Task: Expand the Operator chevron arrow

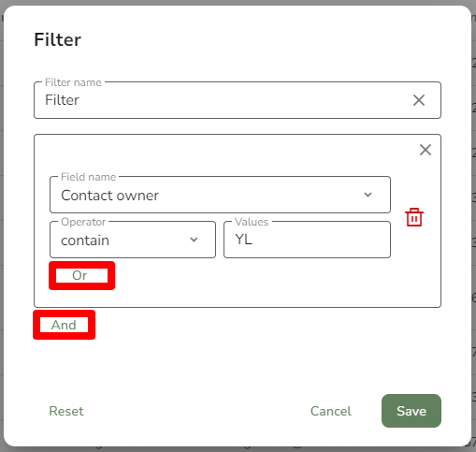Action: click(194, 240)
